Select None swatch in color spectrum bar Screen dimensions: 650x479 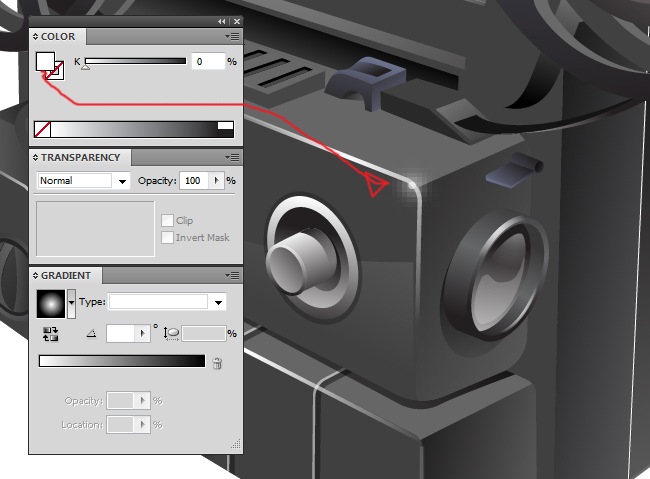[42, 130]
